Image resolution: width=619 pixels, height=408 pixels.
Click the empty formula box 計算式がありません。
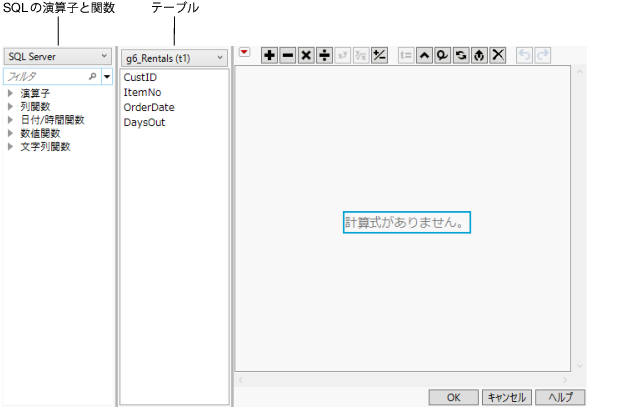pyautogui.click(x=407, y=222)
